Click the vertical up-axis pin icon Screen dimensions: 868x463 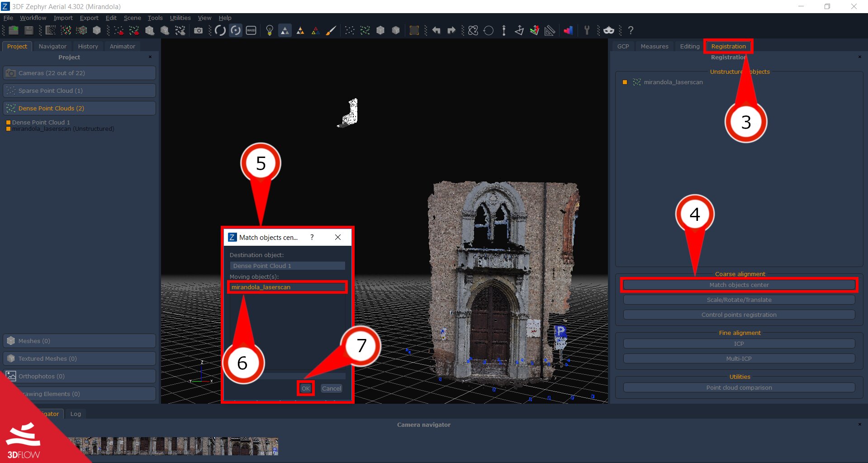[x=504, y=30]
